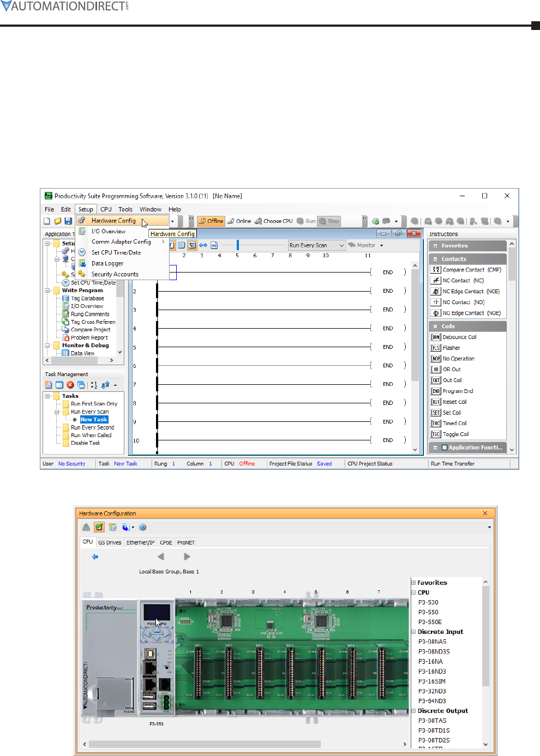Viewport: 540px width, 756px height.
Task: Click blue back arrow in Hardware Configuration
Action: point(95,557)
